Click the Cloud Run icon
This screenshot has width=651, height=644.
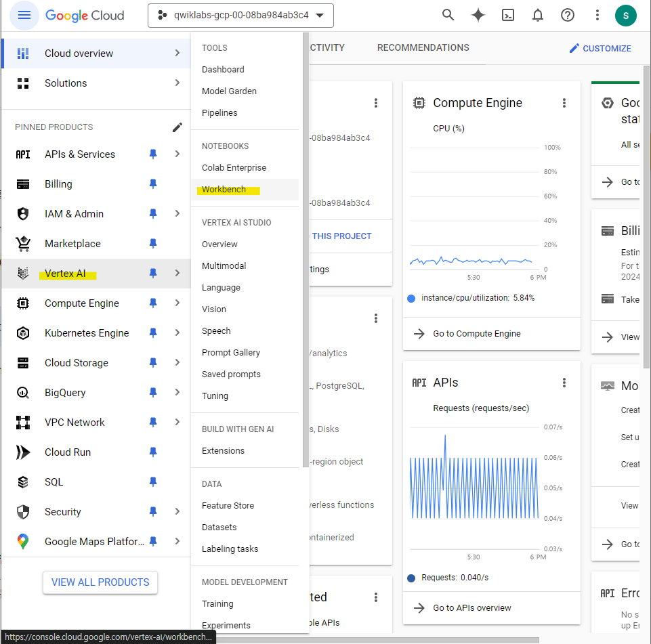point(23,452)
